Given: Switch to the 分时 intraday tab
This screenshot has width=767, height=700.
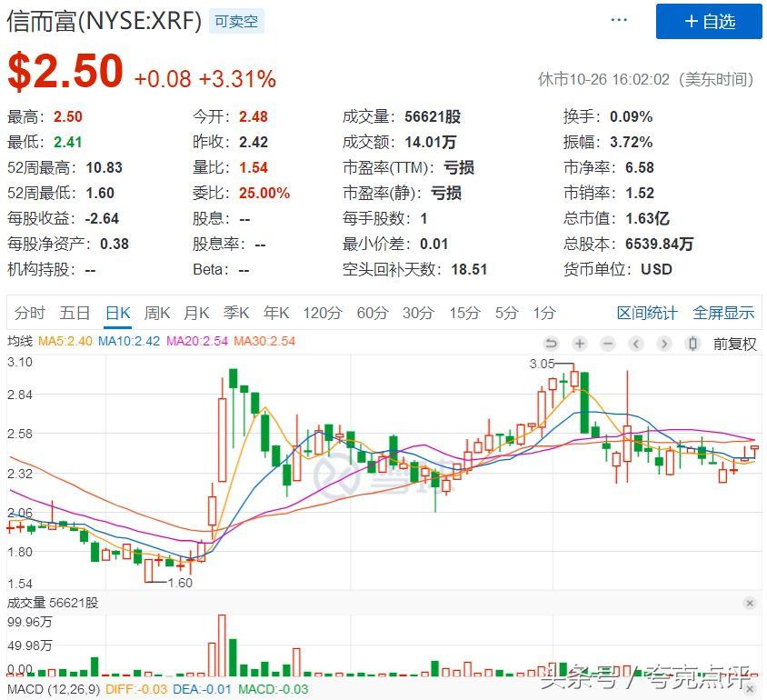Looking at the screenshot, I should click(30, 313).
